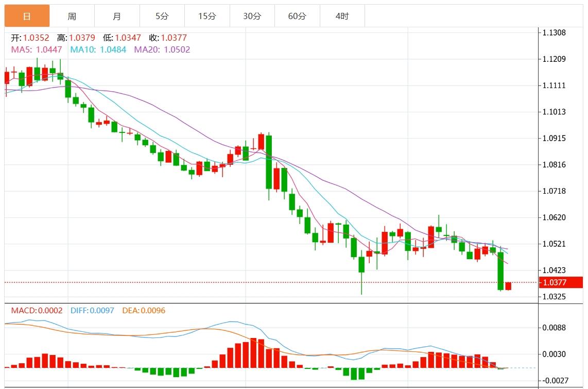588x389 pixels.
Task: Click the MA10 indicator label
Action: 98,49
